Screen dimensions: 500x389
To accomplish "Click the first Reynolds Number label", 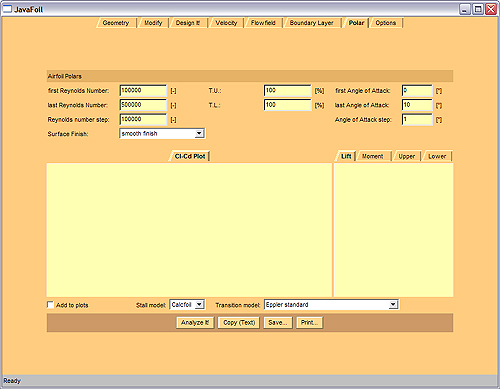I will (78, 91).
